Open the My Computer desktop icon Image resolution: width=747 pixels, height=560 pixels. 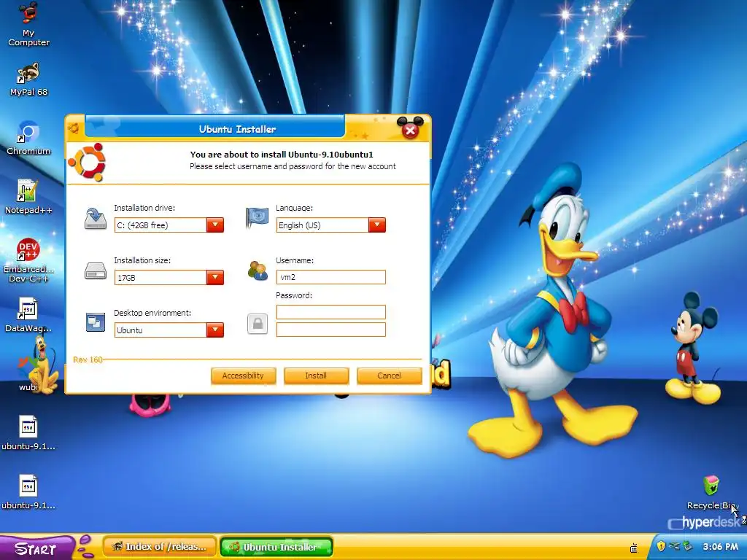[x=28, y=24]
